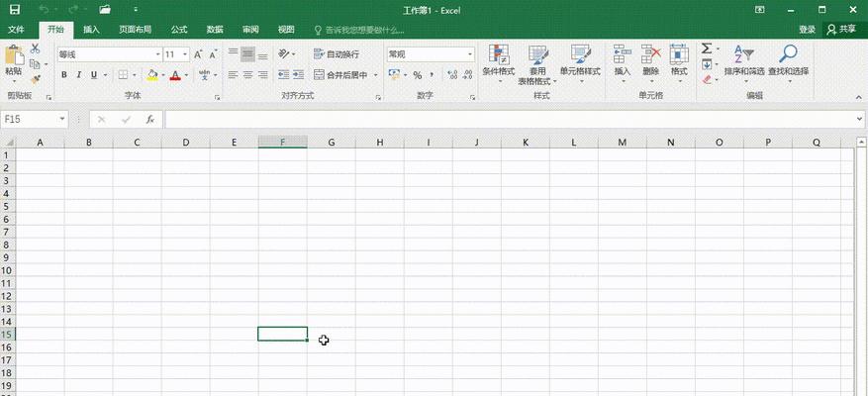Image resolution: width=868 pixels, height=396 pixels.
Task: Open the number format dropdown (常规)
Action: 470,54
